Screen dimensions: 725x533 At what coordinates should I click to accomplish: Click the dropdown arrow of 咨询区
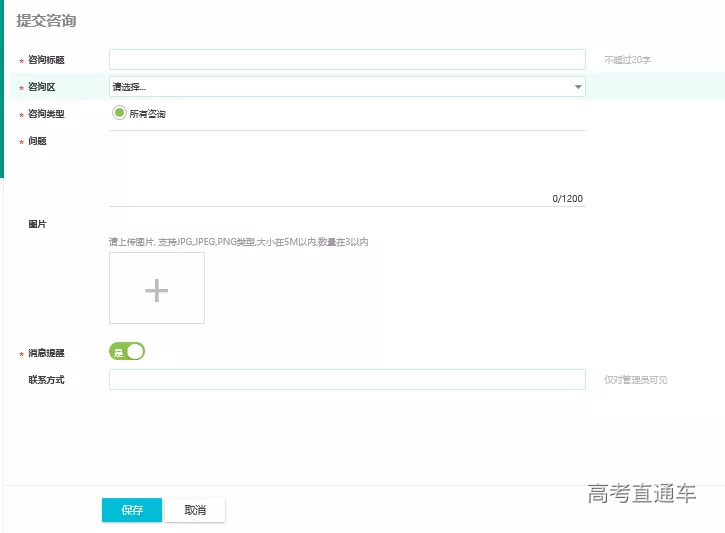578,87
